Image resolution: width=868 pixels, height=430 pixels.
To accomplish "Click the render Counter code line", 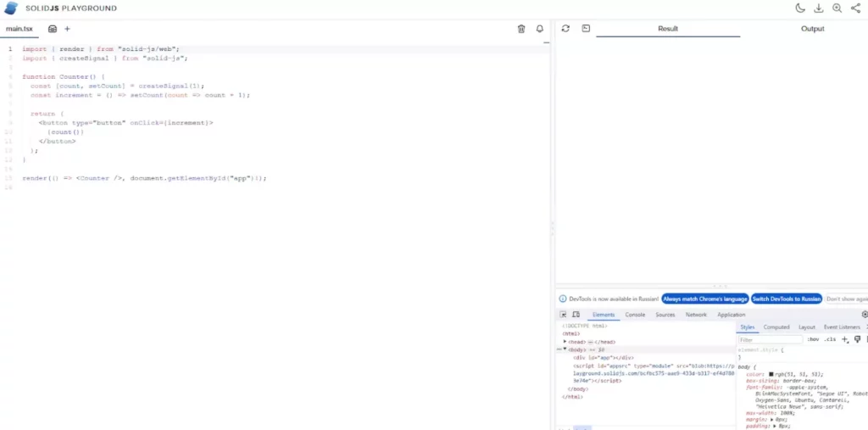I will click(x=144, y=178).
